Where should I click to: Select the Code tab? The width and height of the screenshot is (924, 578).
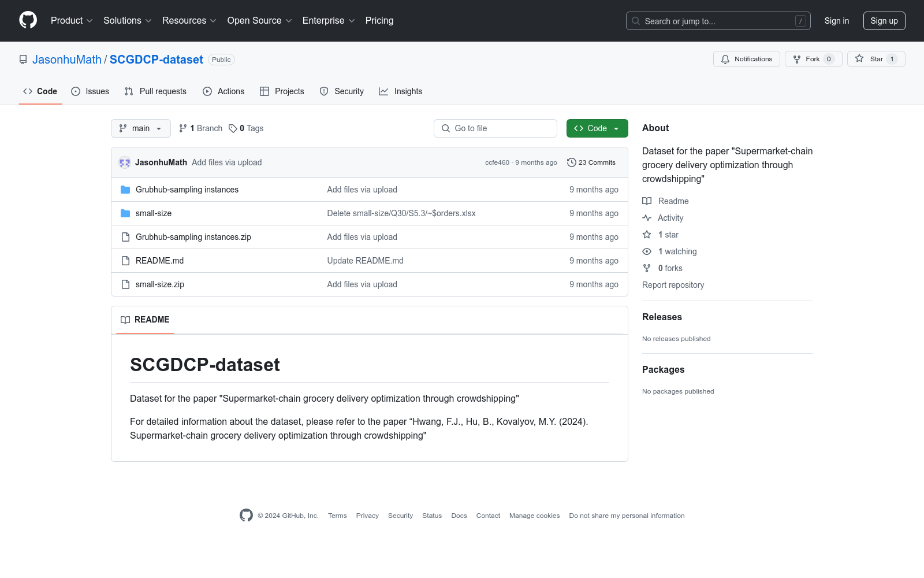coord(40,91)
